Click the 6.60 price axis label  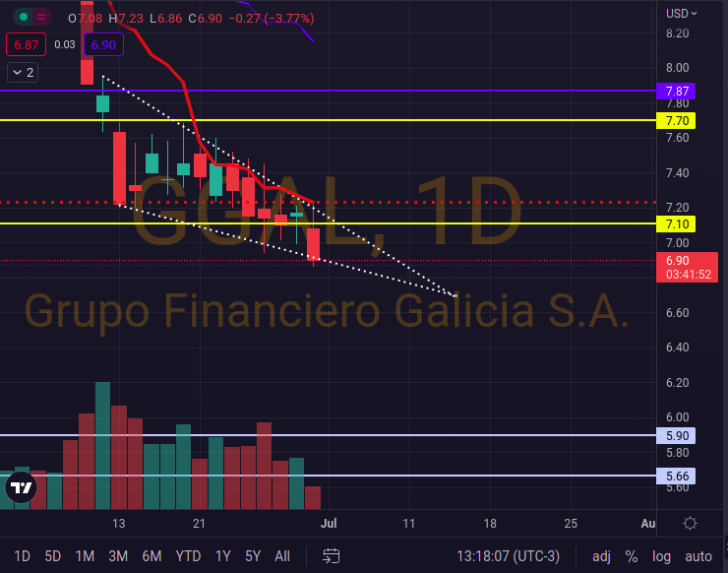coord(678,313)
